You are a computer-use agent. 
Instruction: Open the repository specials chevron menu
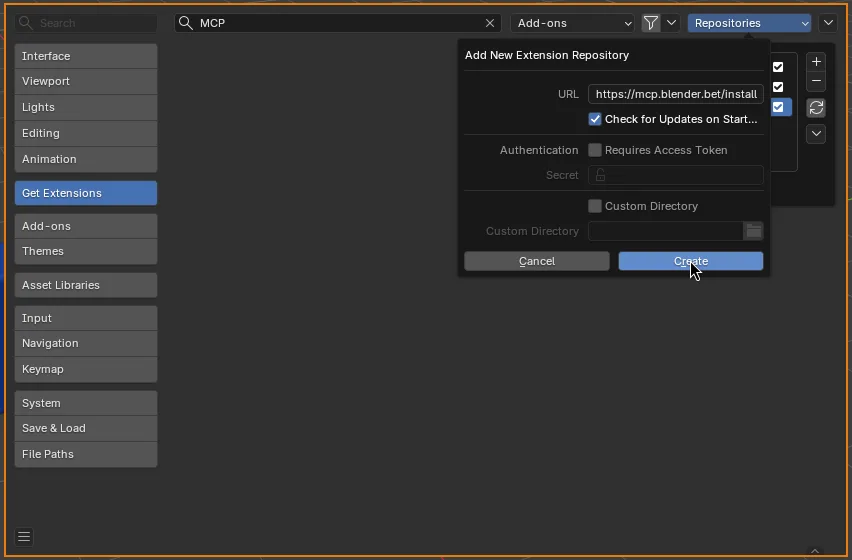816,134
